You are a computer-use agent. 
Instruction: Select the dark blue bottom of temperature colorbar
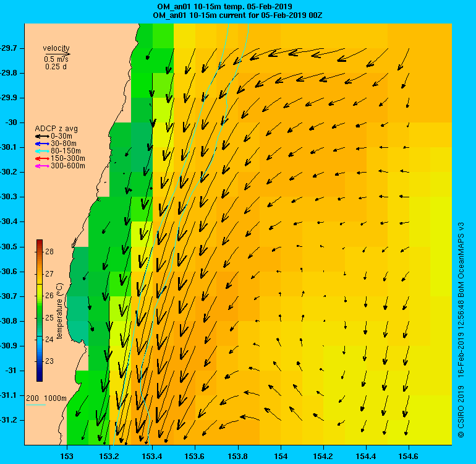point(40,377)
